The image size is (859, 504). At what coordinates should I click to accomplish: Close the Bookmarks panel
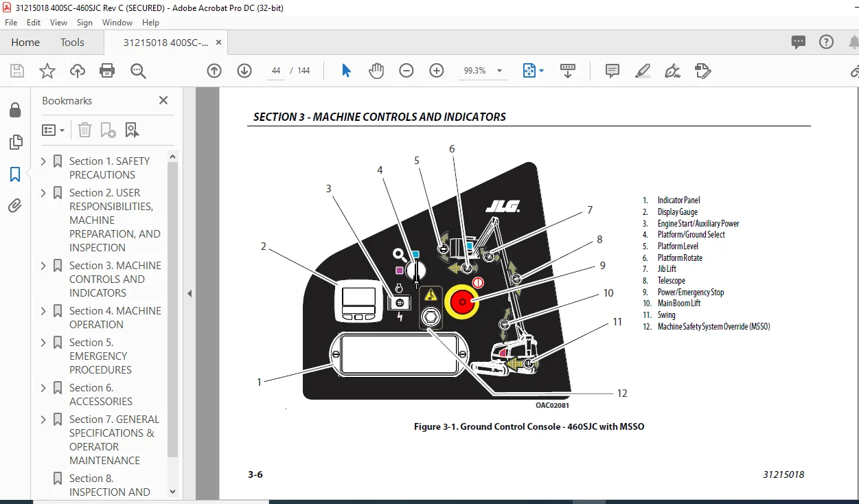coord(163,100)
